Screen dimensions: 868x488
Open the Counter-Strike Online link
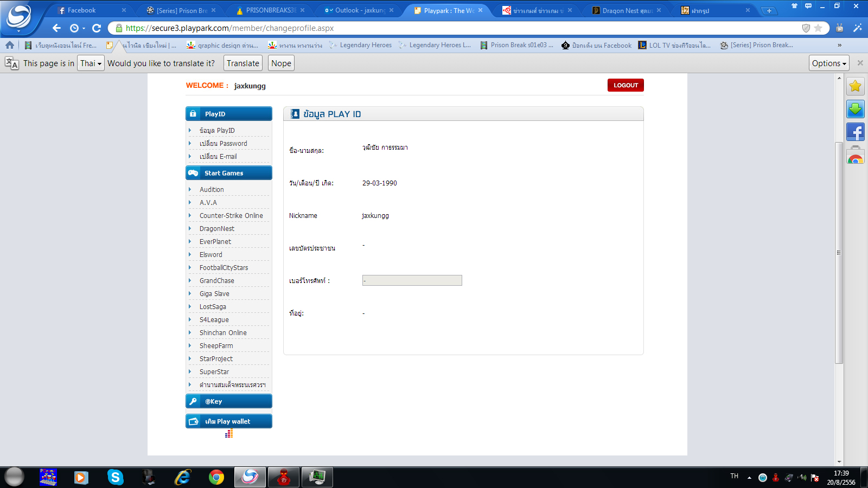[231, 216]
